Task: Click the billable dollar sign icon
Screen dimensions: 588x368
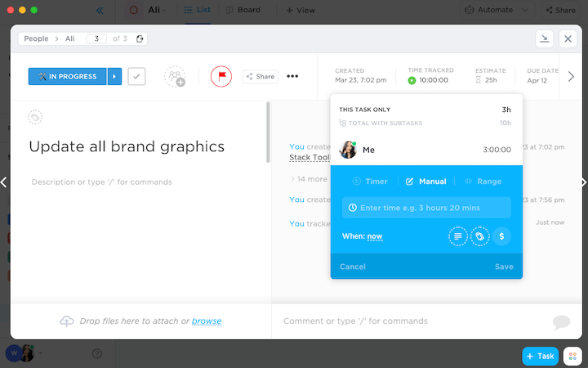Action: pyautogui.click(x=501, y=236)
